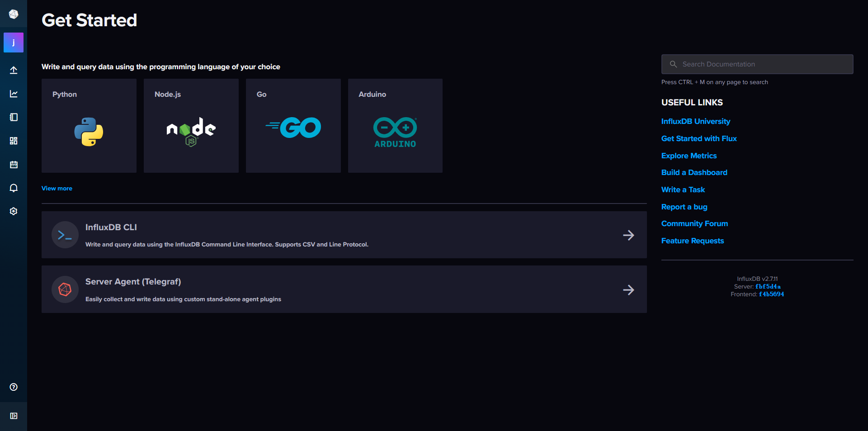Image resolution: width=868 pixels, height=431 pixels.
Task: Focus the Search Documentation field
Action: [757, 64]
